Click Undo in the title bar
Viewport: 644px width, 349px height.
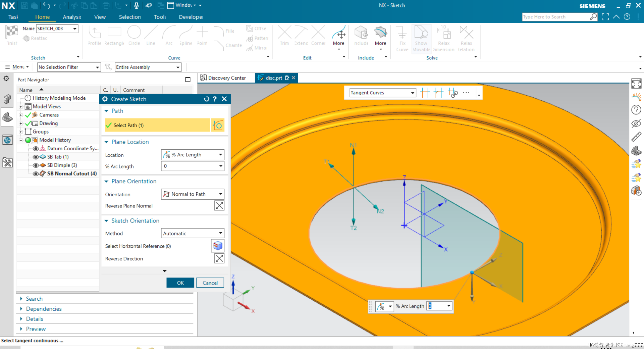tap(46, 5)
